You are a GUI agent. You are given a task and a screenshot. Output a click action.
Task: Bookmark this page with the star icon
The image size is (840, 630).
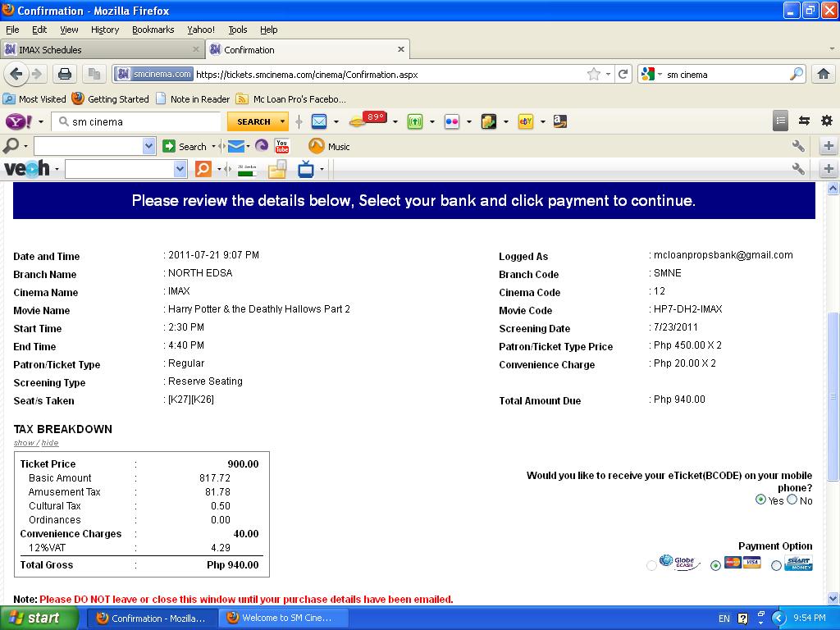click(x=594, y=74)
